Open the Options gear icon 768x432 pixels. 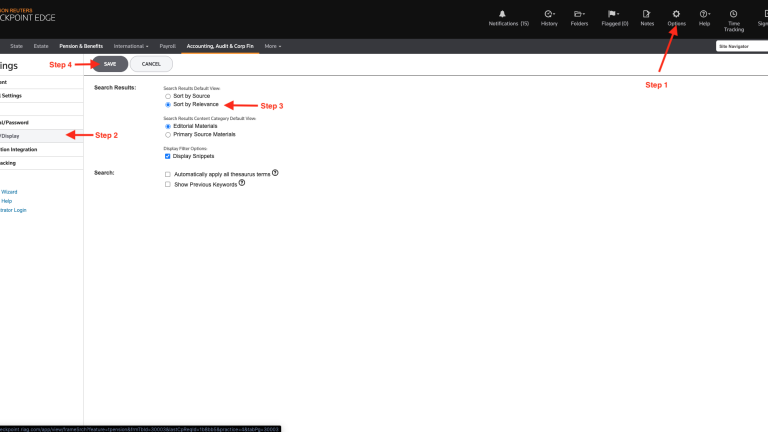point(676,13)
